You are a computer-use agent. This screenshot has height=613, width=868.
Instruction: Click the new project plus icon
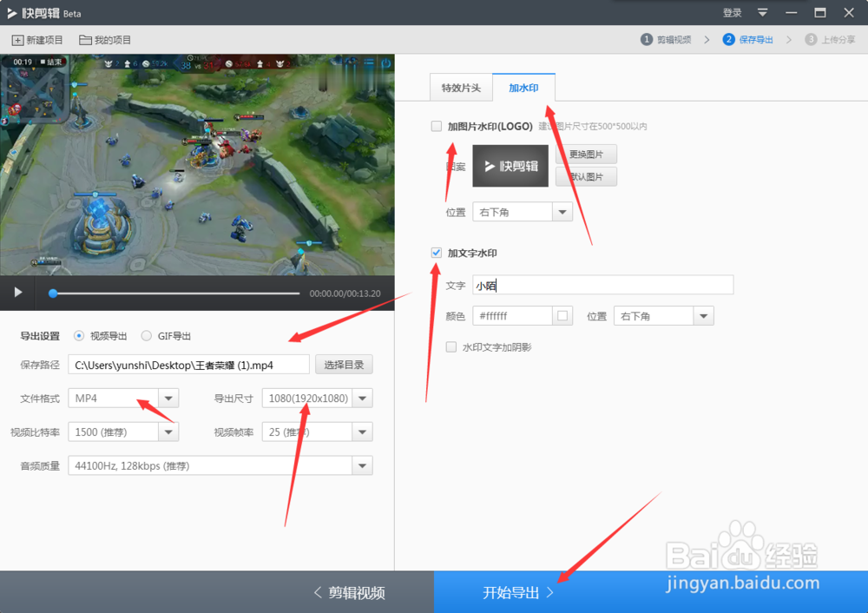pyautogui.click(x=17, y=40)
